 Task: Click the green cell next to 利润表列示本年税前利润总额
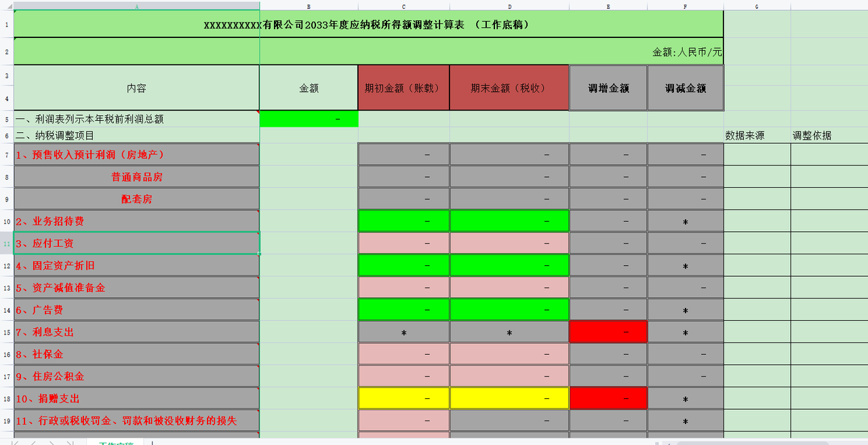309,119
